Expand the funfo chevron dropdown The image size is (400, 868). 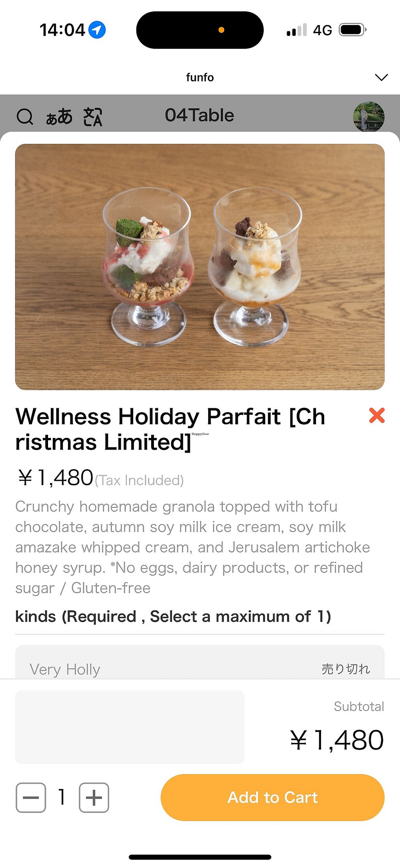pyautogui.click(x=381, y=77)
